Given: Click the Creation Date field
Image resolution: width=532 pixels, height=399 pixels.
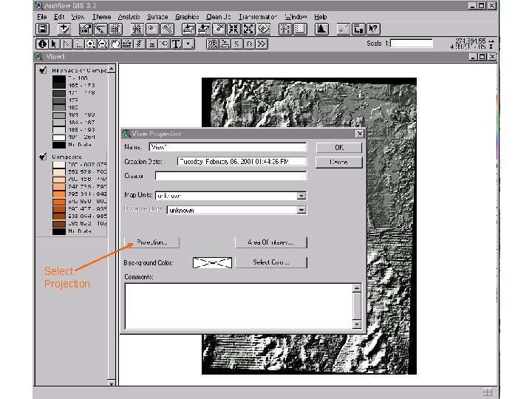Looking at the screenshot, I should coord(242,162).
